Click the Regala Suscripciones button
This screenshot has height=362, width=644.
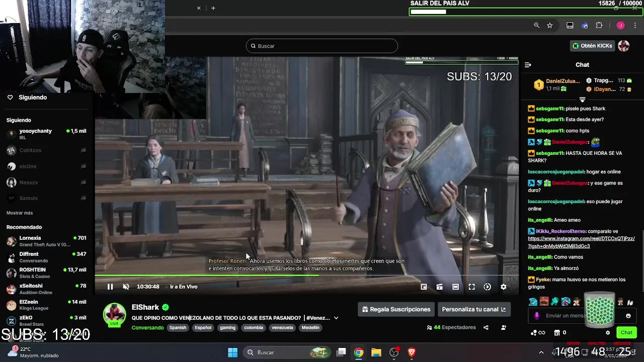point(396,309)
